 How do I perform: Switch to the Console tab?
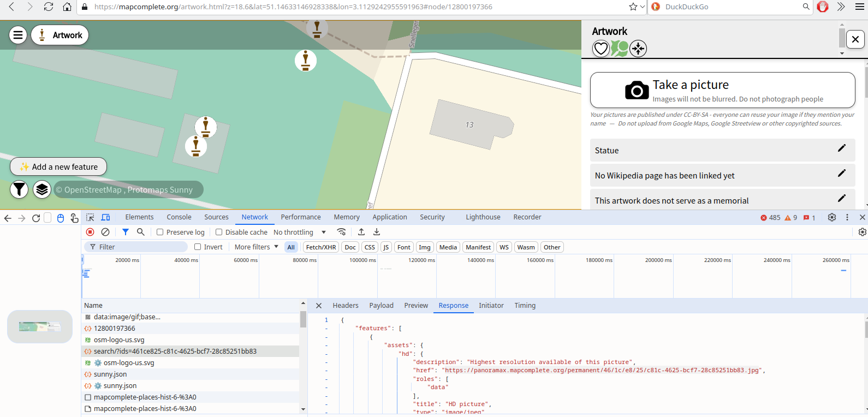(x=179, y=217)
